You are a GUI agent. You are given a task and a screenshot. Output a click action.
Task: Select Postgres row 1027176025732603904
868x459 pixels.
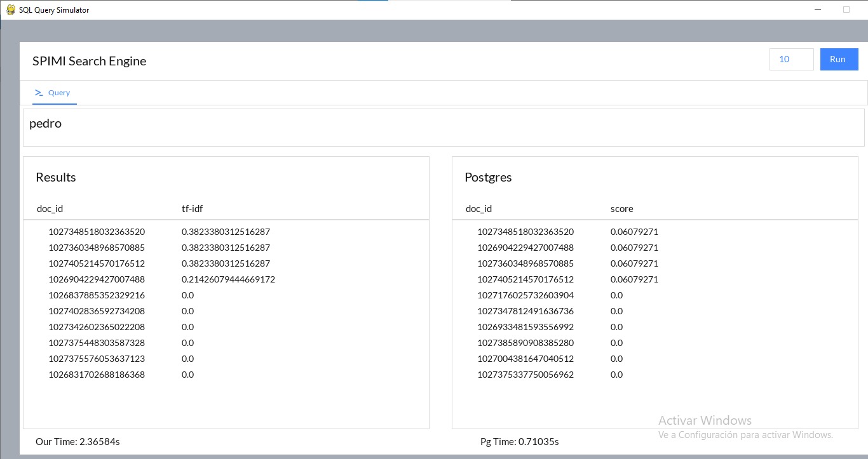[655, 295]
